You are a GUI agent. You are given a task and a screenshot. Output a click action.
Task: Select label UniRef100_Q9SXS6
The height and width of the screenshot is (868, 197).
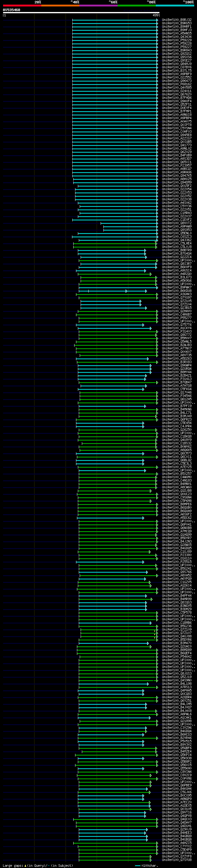tap(177, 57)
